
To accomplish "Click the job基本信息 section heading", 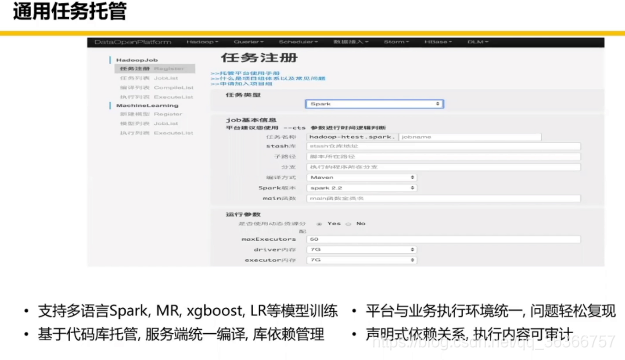I will (x=251, y=120).
